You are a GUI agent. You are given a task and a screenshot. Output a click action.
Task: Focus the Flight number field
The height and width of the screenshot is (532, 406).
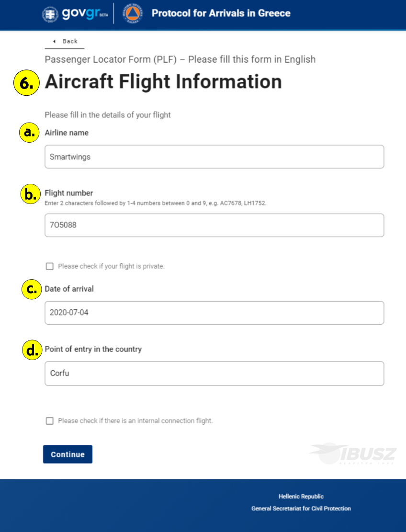point(214,225)
